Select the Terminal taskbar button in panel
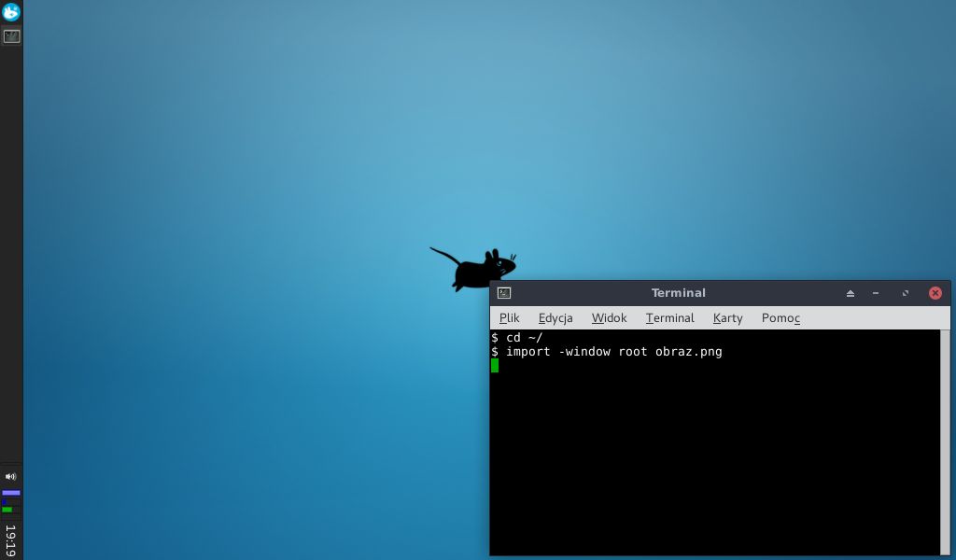This screenshot has height=560, width=956. coord(11,36)
